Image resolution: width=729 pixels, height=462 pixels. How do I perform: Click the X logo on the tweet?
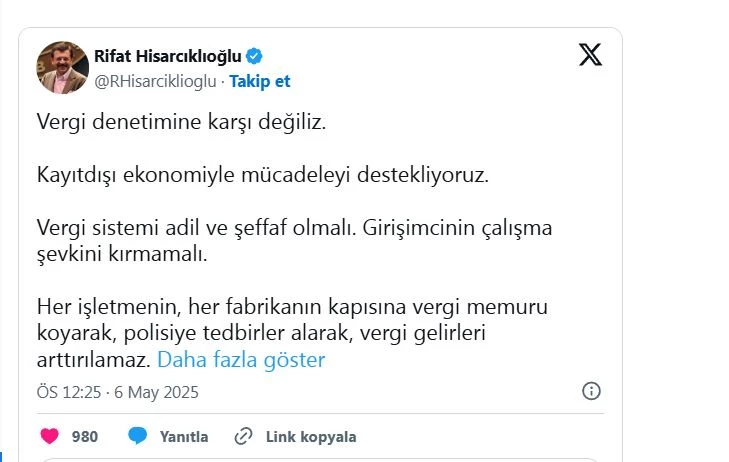[x=590, y=55]
